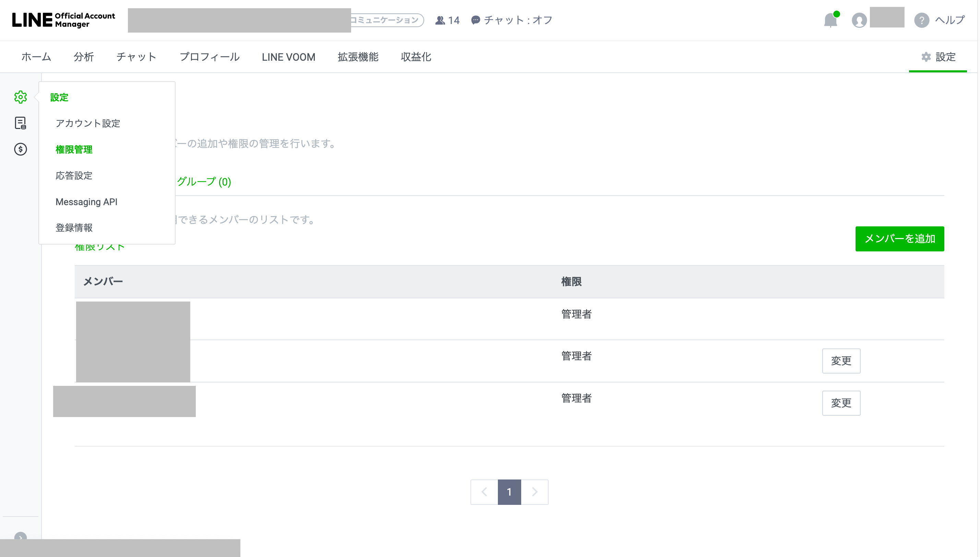Open the dollar billing icon in the sidebar
980x557 pixels.
21,149
